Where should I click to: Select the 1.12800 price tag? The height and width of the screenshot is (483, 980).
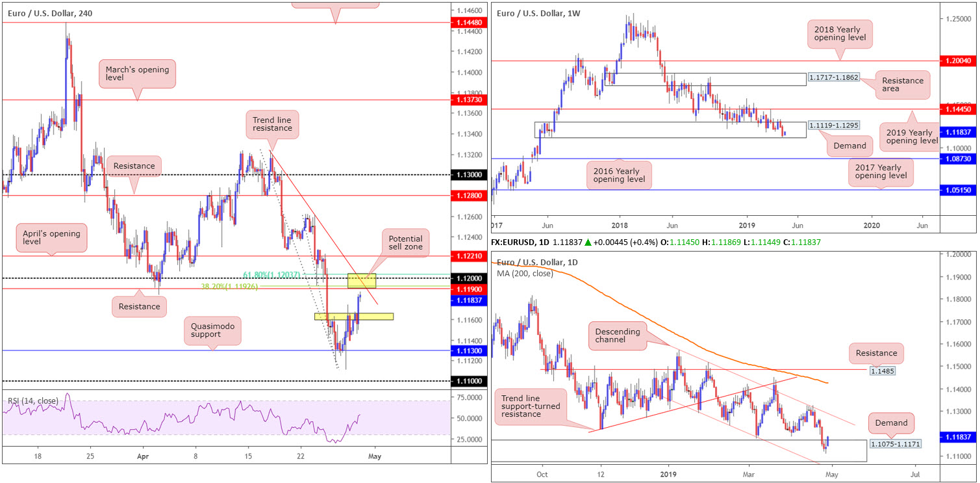point(468,195)
